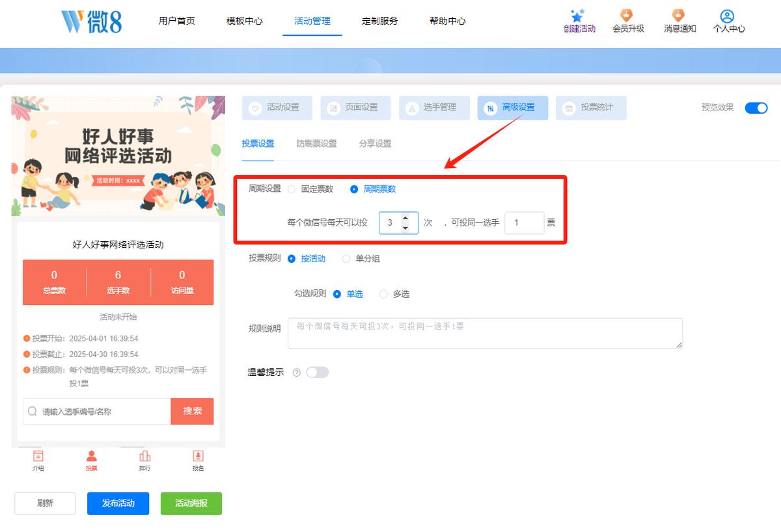
Task: Click the 总票数 counter
Action: pos(54,282)
